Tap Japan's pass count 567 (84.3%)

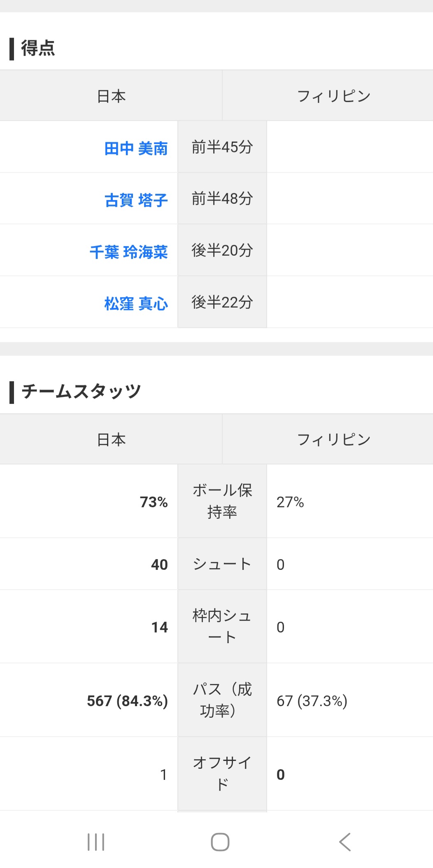coord(127,700)
